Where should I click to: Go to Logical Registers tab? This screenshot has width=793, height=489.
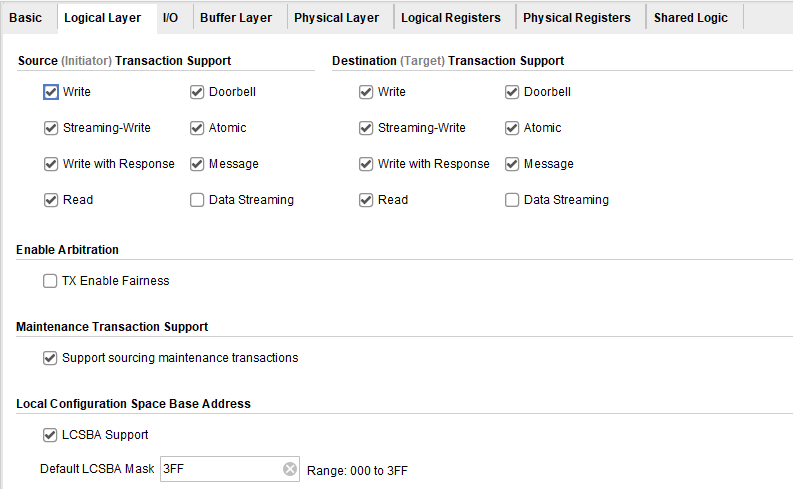point(451,18)
